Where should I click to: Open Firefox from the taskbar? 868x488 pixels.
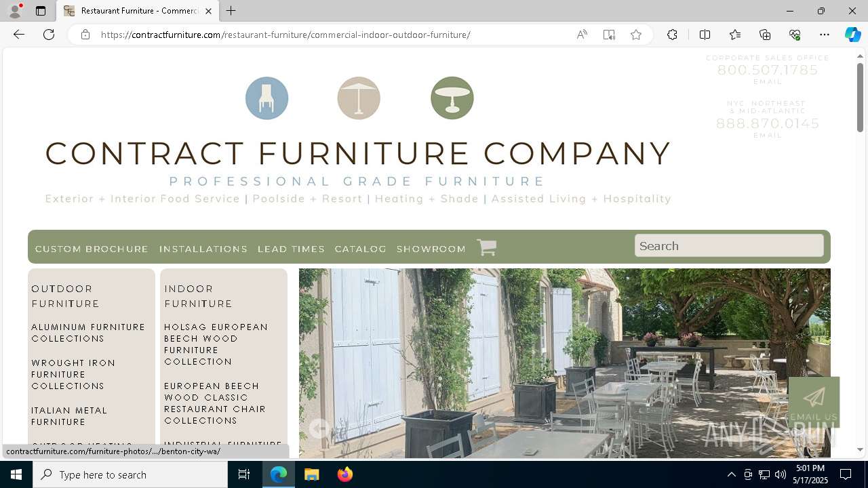coord(344,474)
